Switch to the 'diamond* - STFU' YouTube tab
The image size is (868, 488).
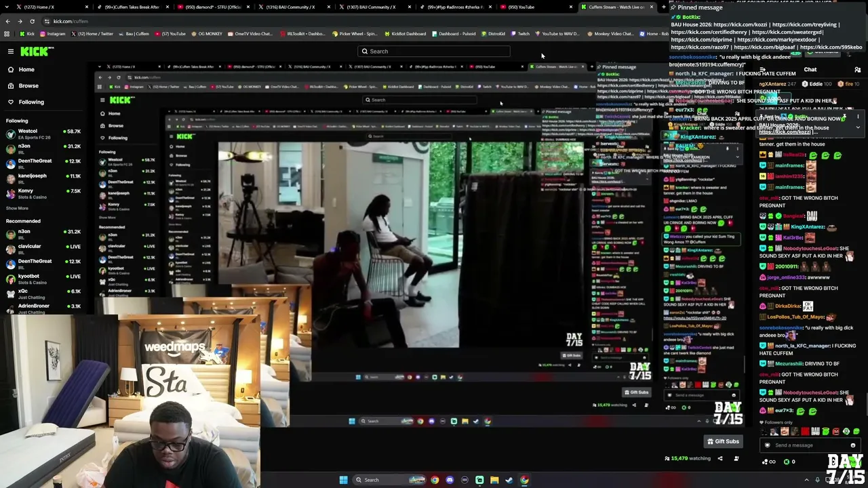tap(214, 7)
